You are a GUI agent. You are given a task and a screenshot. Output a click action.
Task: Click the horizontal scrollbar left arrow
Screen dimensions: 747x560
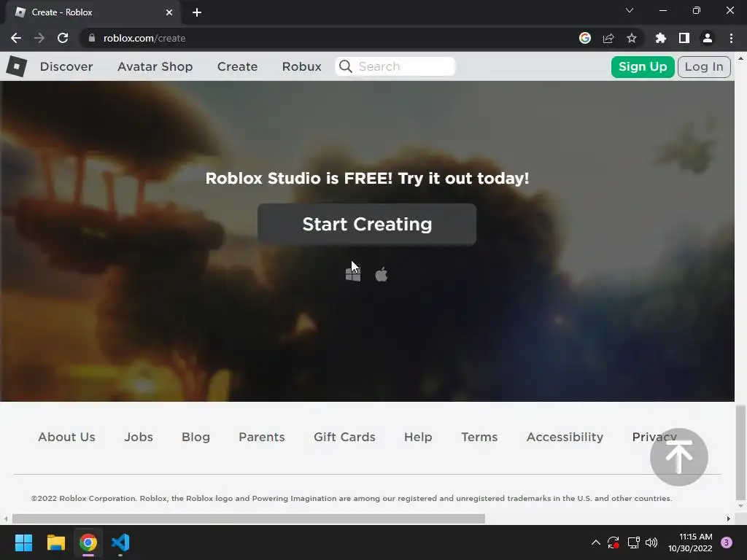[x=5, y=518]
